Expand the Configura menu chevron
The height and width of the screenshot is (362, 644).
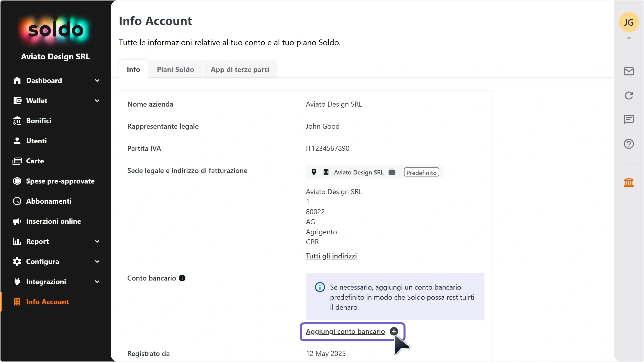[x=97, y=261]
